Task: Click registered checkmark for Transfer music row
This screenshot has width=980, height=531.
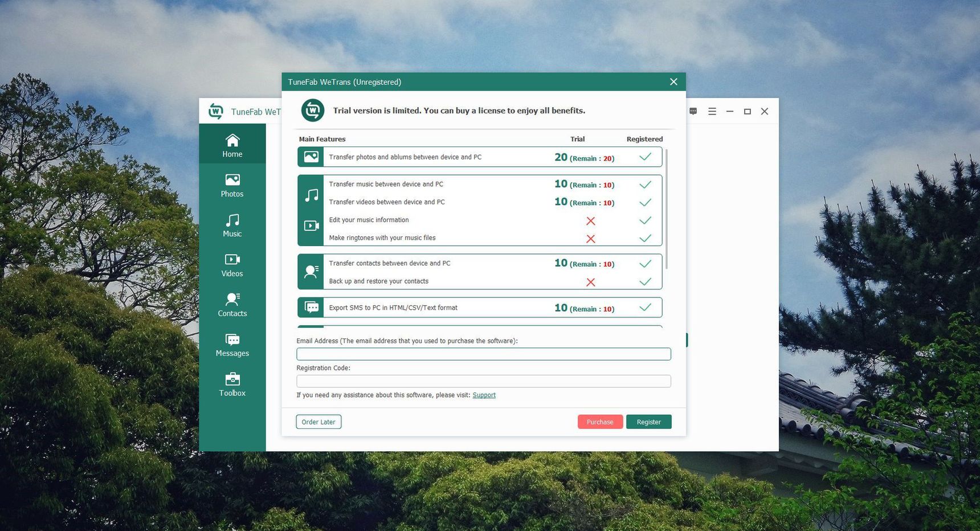Action: [x=645, y=185]
